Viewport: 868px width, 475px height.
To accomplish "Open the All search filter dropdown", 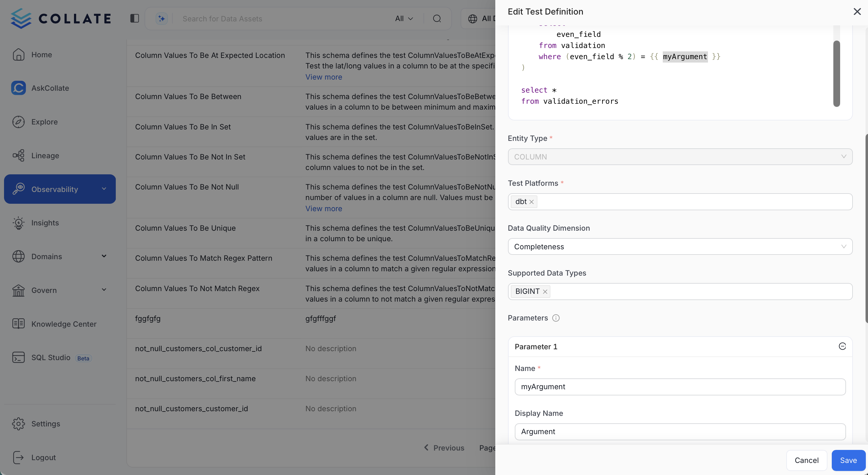I will click(404, 19).
